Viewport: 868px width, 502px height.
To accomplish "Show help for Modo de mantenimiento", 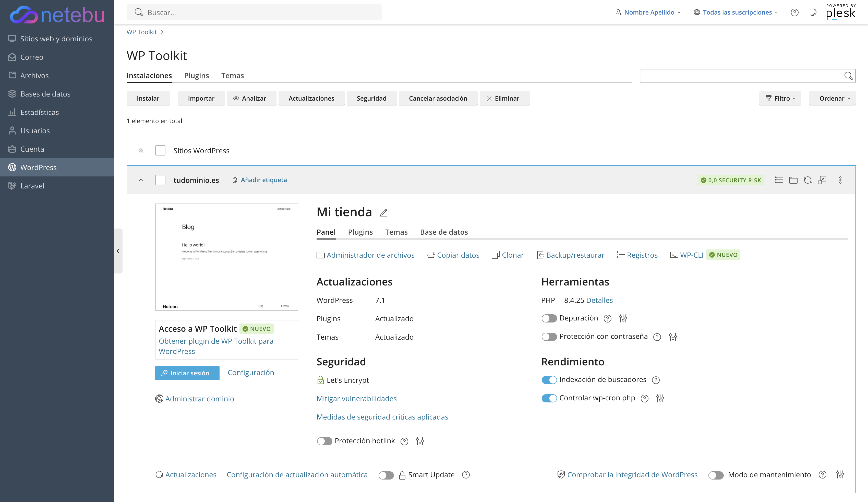I will click(823, 474).
